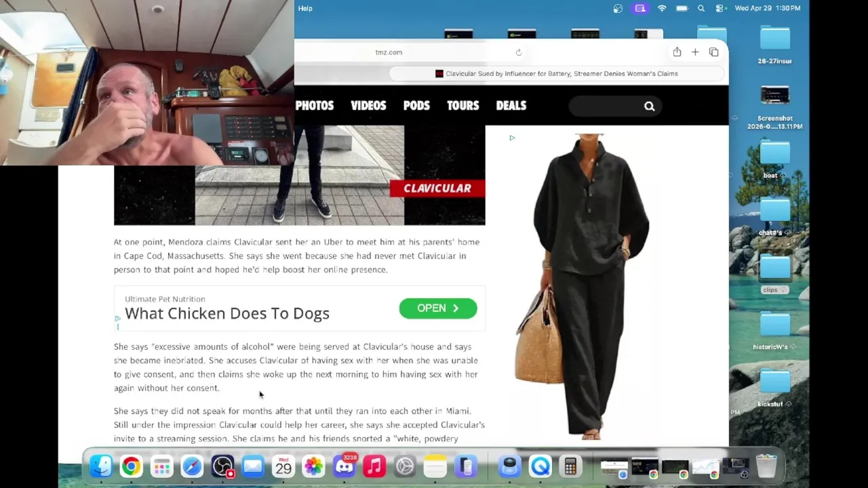The width and height of the screenshot is (868, 488).
Task: Click paragraph starting 'She says "excessive amounts of alcohol"'
Action: tap(296, 367)
